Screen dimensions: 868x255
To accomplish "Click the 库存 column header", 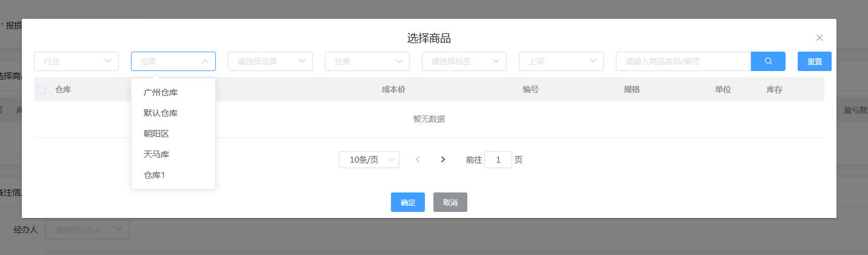I will coord(775,90).
